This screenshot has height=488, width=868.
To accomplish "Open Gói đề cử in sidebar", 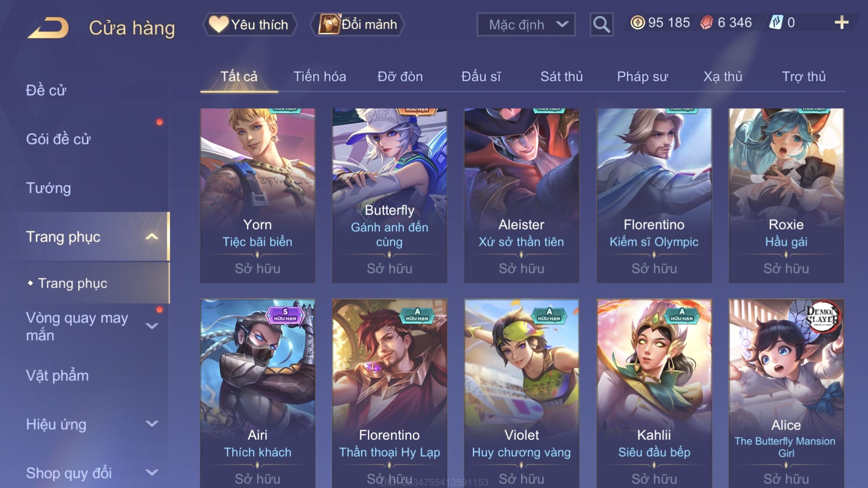I will point(58,139).
